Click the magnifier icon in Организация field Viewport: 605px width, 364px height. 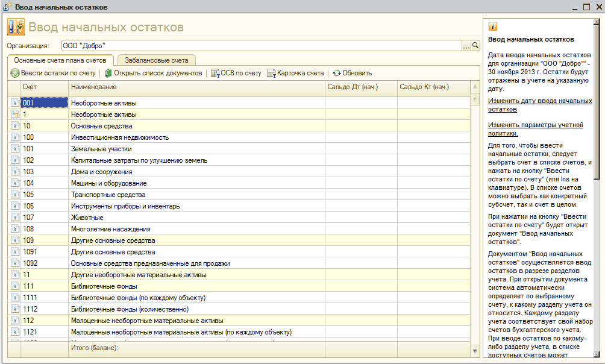[475, 46]
